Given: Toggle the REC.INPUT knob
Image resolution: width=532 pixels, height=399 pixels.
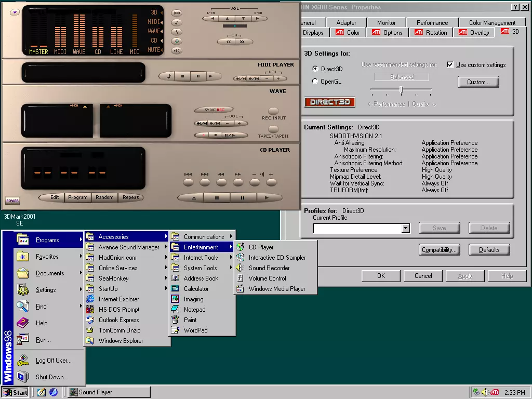Looking at the screenshot, I should point(273,111).
